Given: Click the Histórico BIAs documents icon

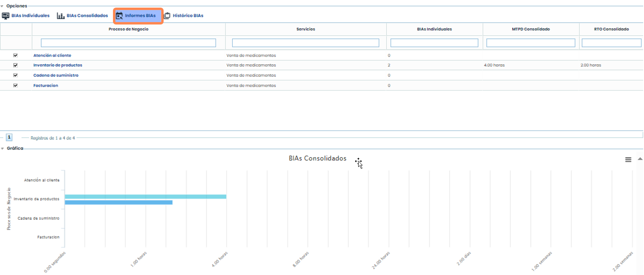Looking at the screenshot, I should coord(167,16).
